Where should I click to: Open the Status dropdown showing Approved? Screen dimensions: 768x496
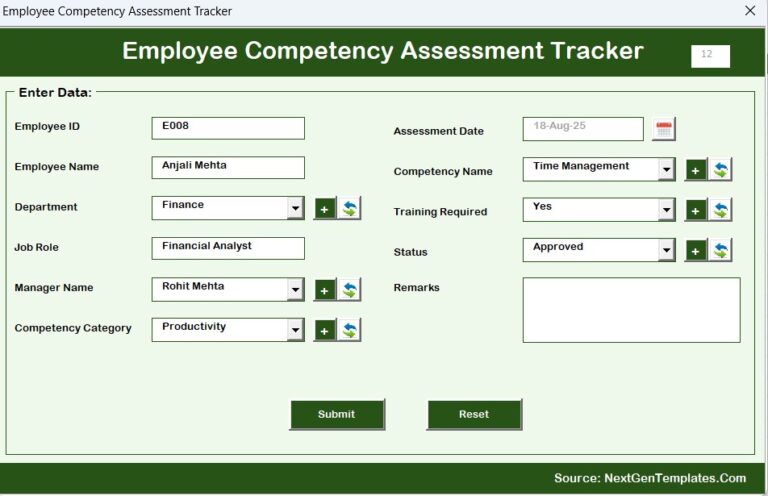[x=666, y=250]
